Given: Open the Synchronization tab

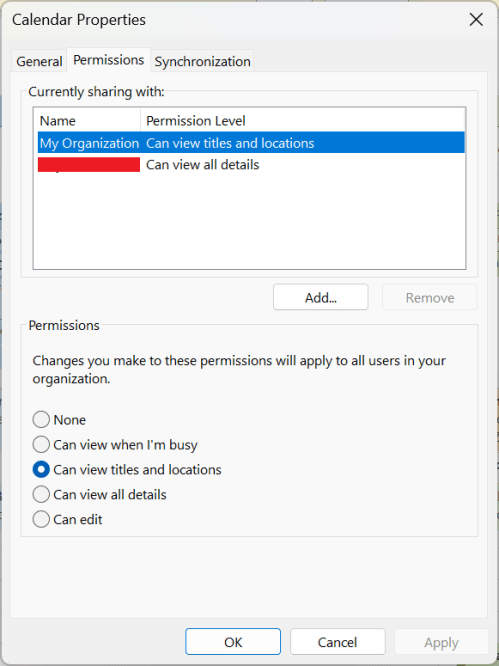Looking at the screenshot, I should pos(202,61).
